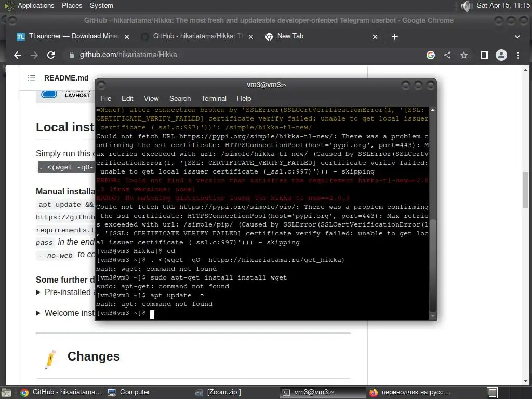Image resolution: width=532 pixels, height=399 pixels.
Task: Expand the Welcome installer section triangle
Action: pyautogui.click(x=38, y=313)
